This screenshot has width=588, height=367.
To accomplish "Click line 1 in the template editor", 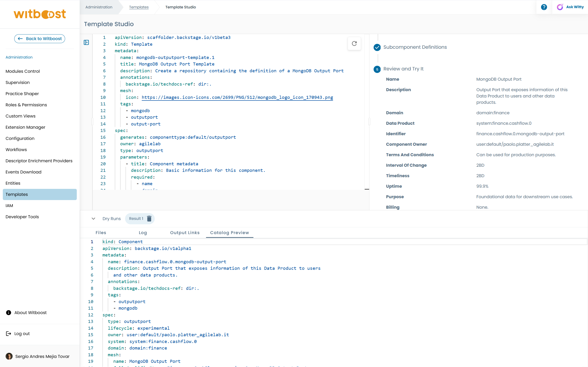I will [172, 37].
